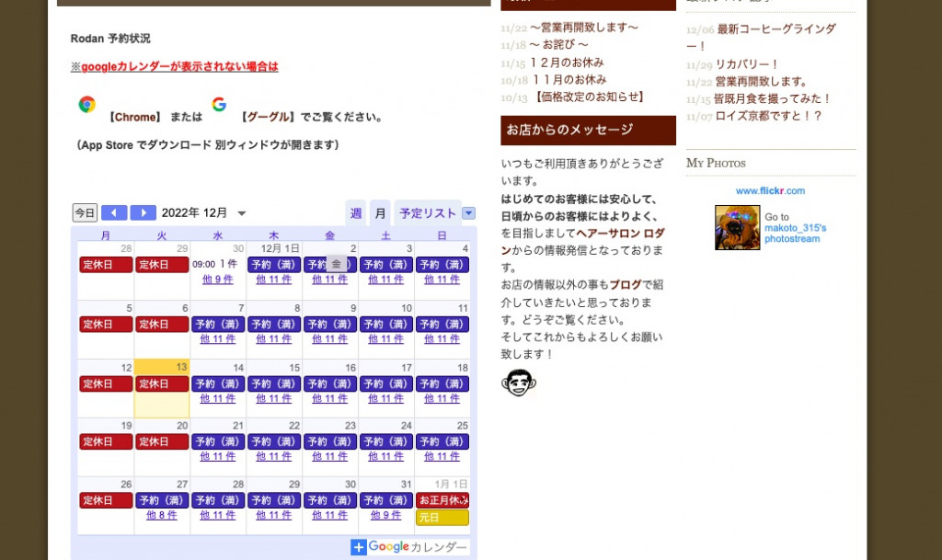This screenshot has height=560, width=942.
Task: Expand the 2022年 12月 date dropdown
Action: (x=242, y=213)
